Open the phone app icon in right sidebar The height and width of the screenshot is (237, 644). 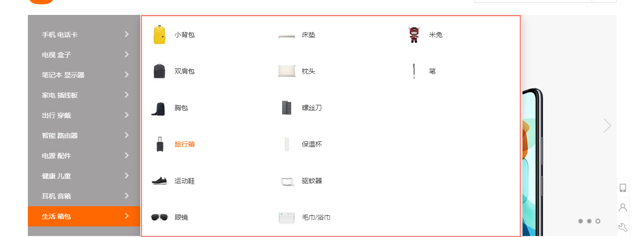point(623,187)
